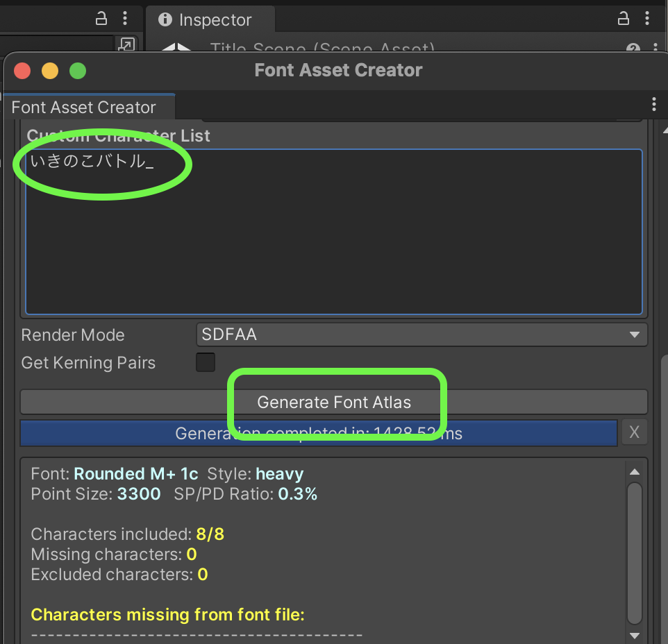Click the pop-out window icon below the left padlock
668x644 pixels.
click(126, 44)
